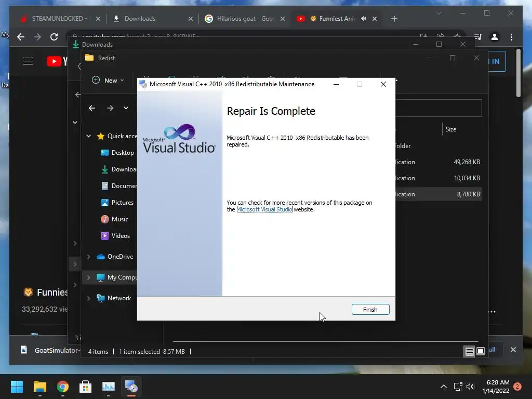Expand the My Computer tree node
This screenshot has height=399, width=532.
pos(88,277)
